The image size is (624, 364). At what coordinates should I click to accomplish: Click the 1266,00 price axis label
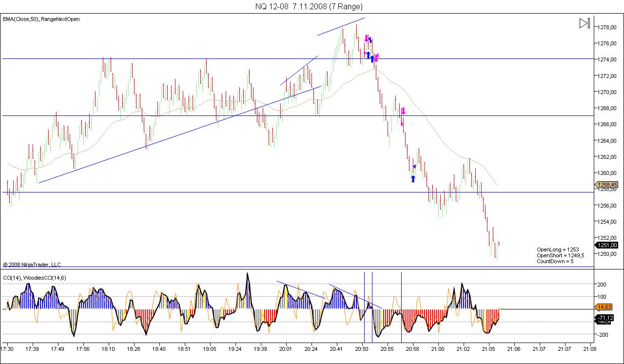pyautogui.click(x=606, y=124)
